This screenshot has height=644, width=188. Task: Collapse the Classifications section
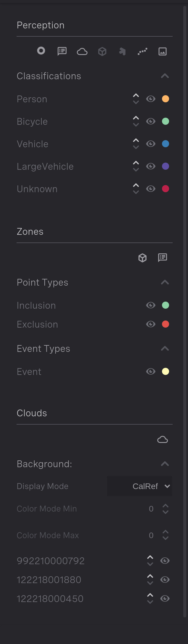(165, 76)
